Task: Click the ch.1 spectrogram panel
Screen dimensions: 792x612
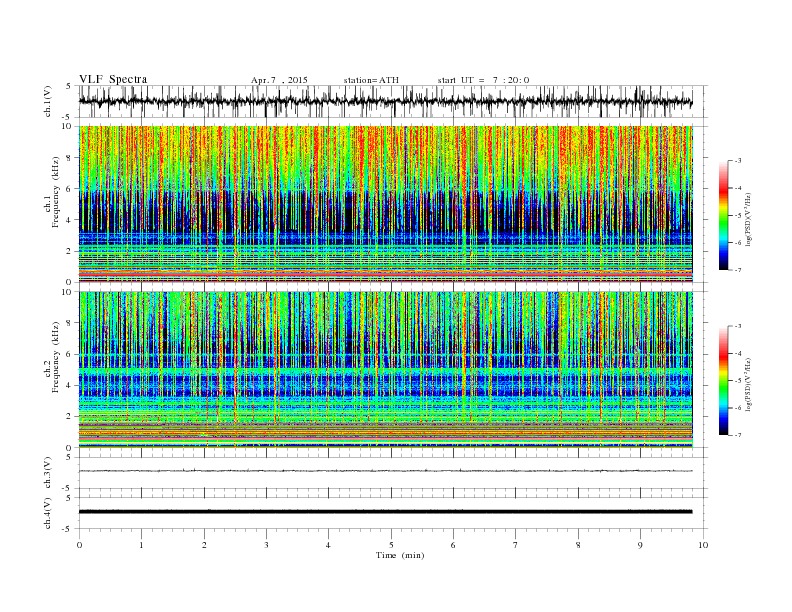Action: tap(386, 204)
